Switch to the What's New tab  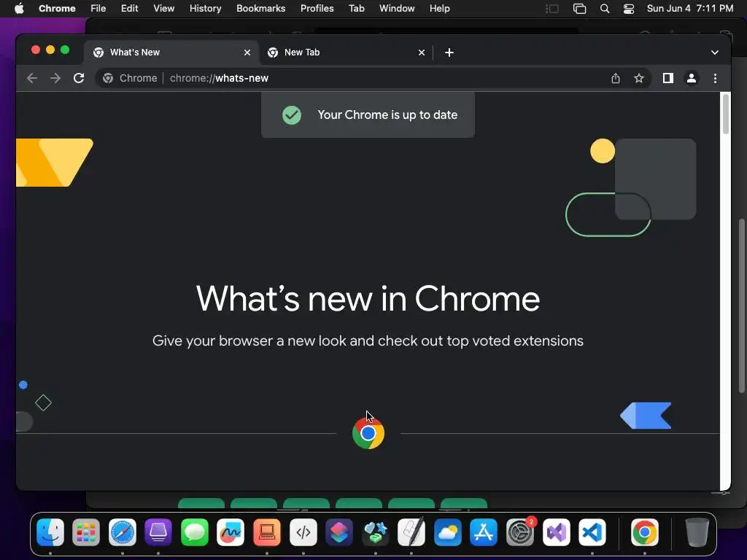(x=171, y=52)
